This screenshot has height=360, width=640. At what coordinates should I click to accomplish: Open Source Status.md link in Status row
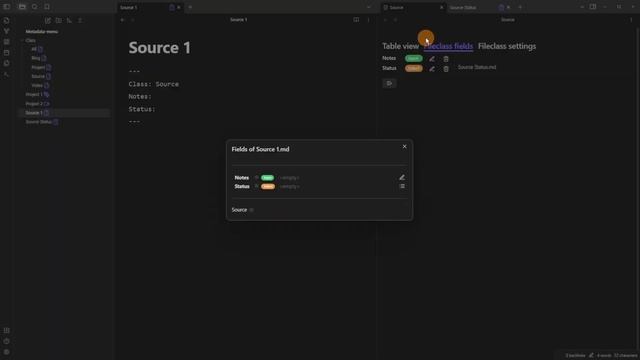click(477, 67)
